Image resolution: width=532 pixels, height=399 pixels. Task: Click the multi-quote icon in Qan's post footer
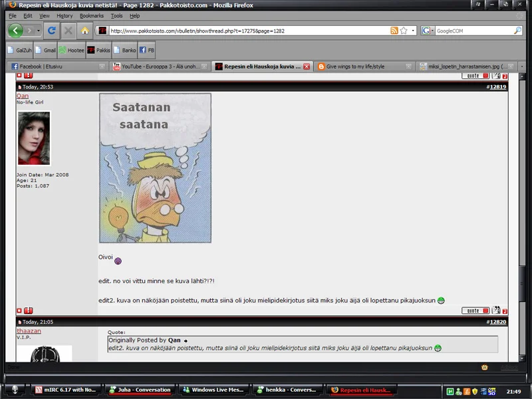pyautogui.click(x=495, y=311)
